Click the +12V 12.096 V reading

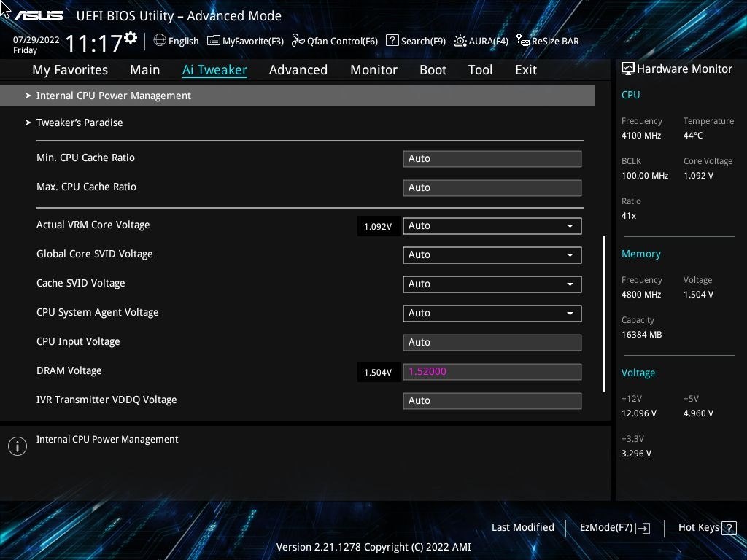coord(639,413)
